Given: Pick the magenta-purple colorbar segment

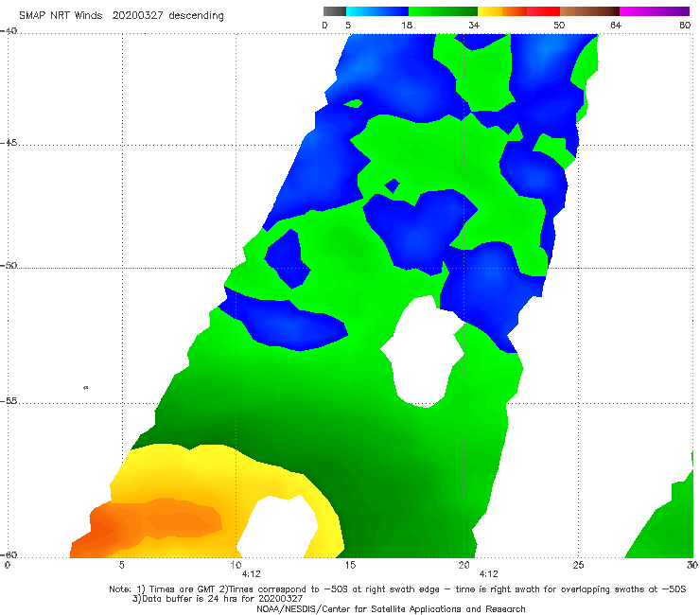Looking at the screenshot, I should [x=654, y=11].
